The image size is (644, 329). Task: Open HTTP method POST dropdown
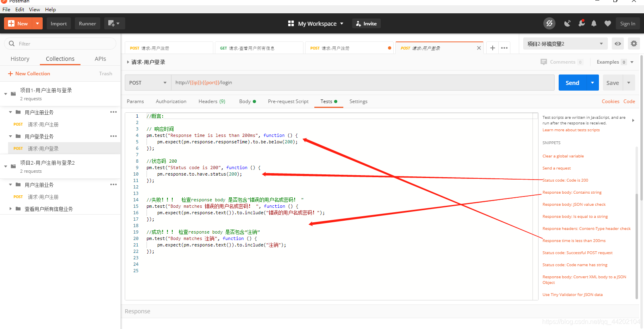148,83
